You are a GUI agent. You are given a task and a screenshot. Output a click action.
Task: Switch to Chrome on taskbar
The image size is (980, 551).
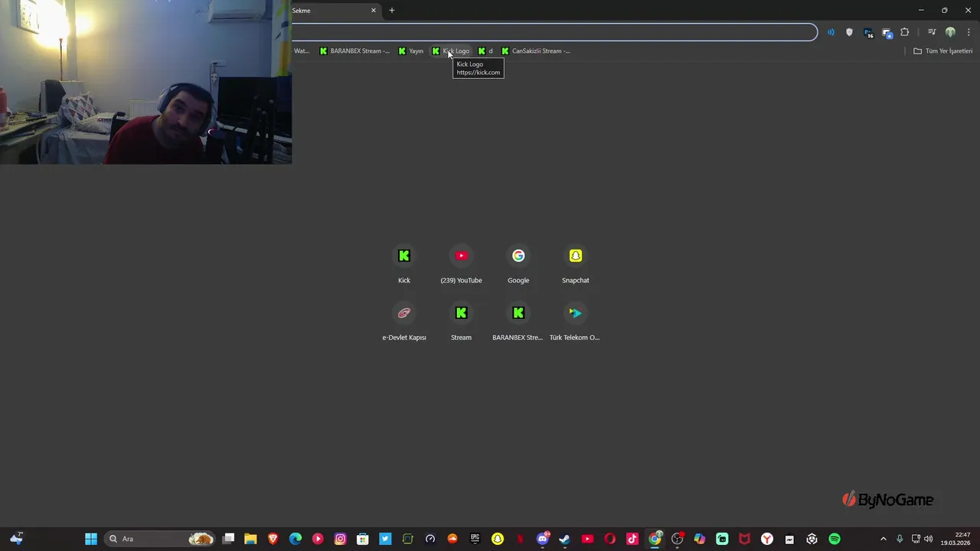point(655,539)
